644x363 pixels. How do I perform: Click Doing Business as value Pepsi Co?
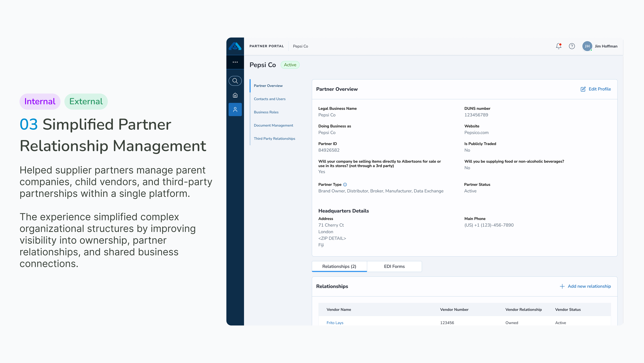coord(327,133)
